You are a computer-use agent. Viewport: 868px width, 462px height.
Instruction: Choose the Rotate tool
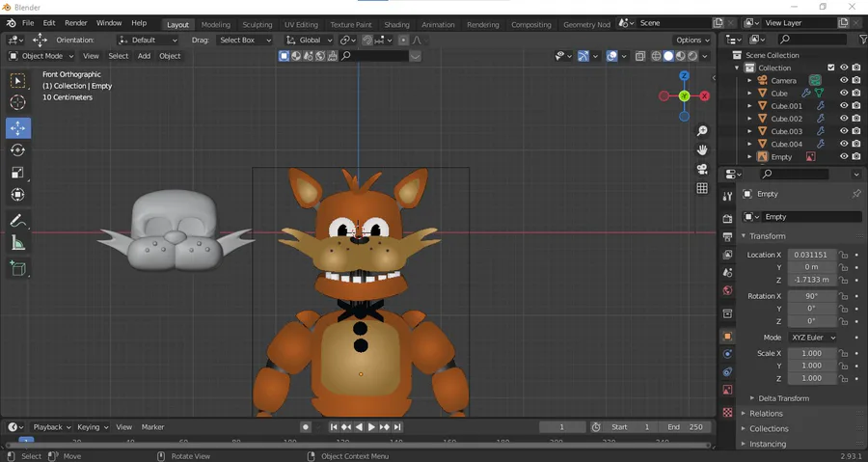18,149
